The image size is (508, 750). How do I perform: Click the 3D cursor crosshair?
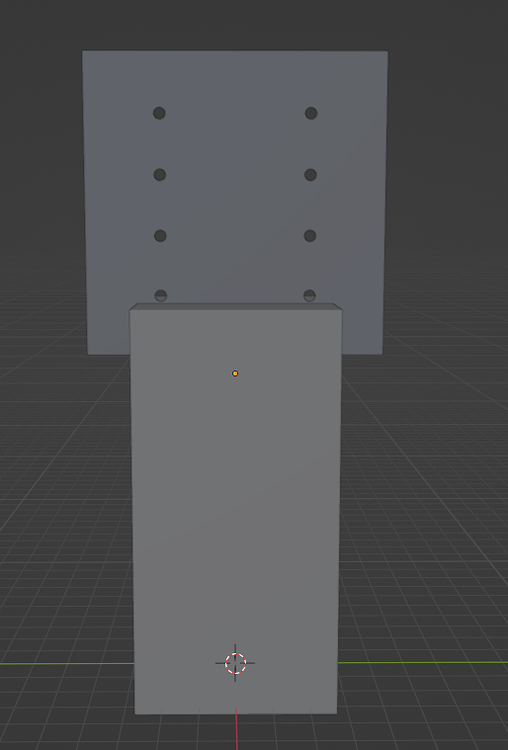(235, 663)
